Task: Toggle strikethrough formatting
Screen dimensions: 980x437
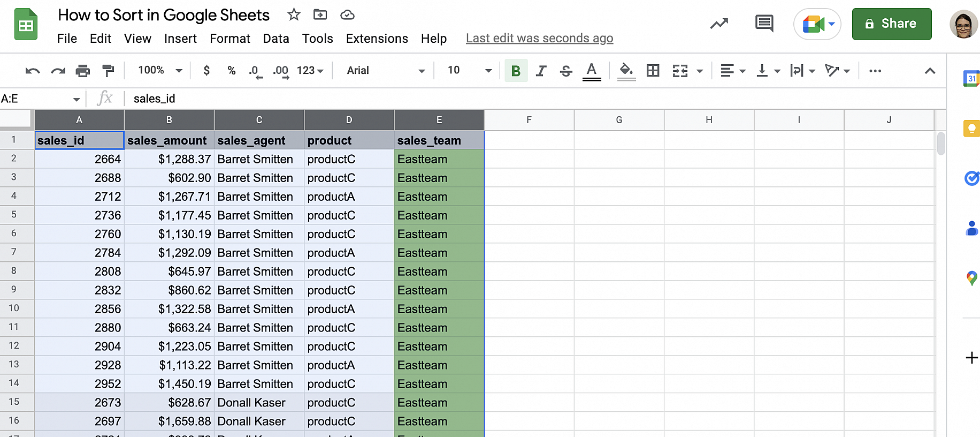Action: click(x=566, y=71)
